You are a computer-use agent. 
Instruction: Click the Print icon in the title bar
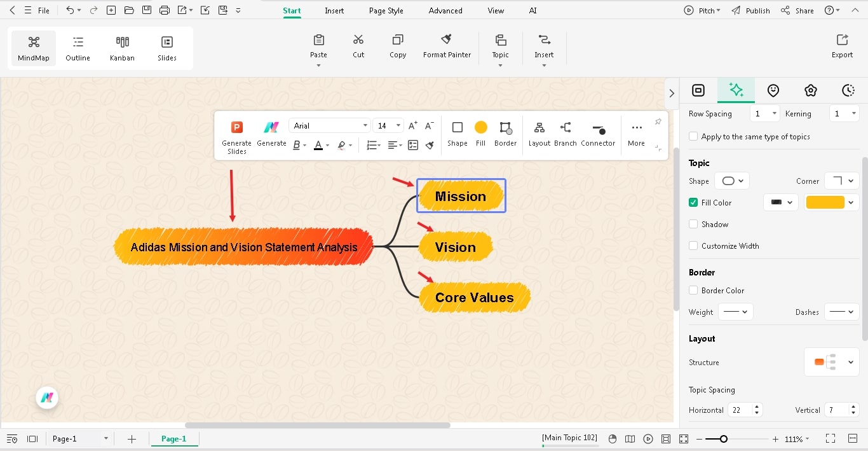point(165,10)
